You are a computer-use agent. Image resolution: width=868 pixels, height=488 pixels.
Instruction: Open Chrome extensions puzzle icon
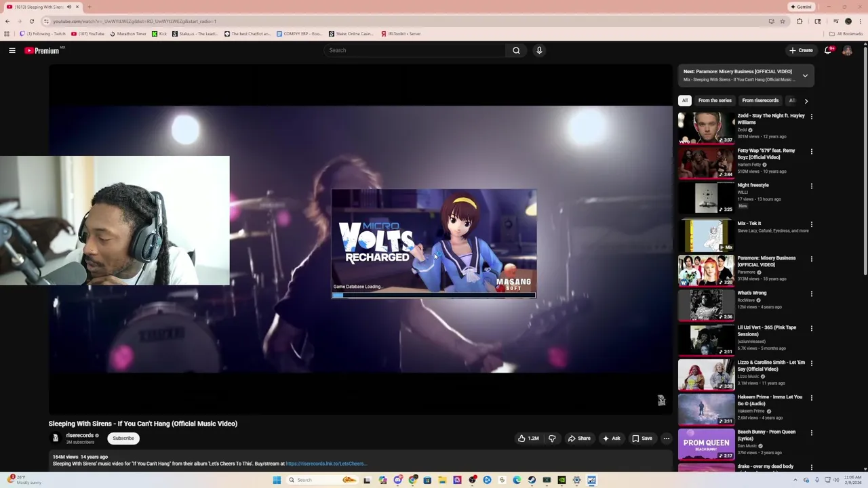click(800, 21)
